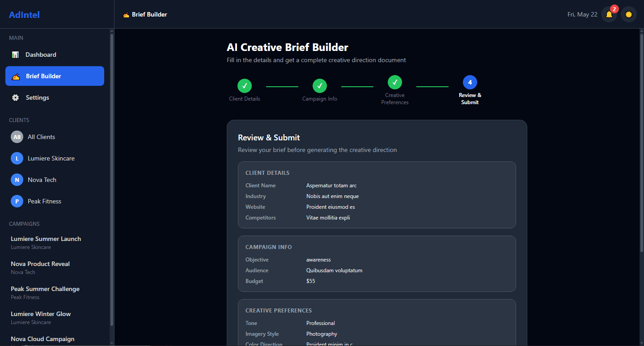
Task: Go to Campaign Info step checkmark
Action: [x=320, y=86]
